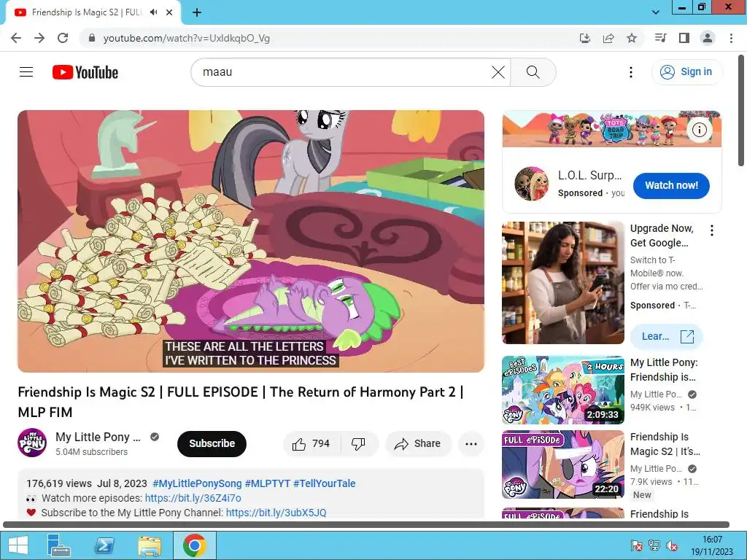Open File Explorer from taskbar

[x=149, y=545]
